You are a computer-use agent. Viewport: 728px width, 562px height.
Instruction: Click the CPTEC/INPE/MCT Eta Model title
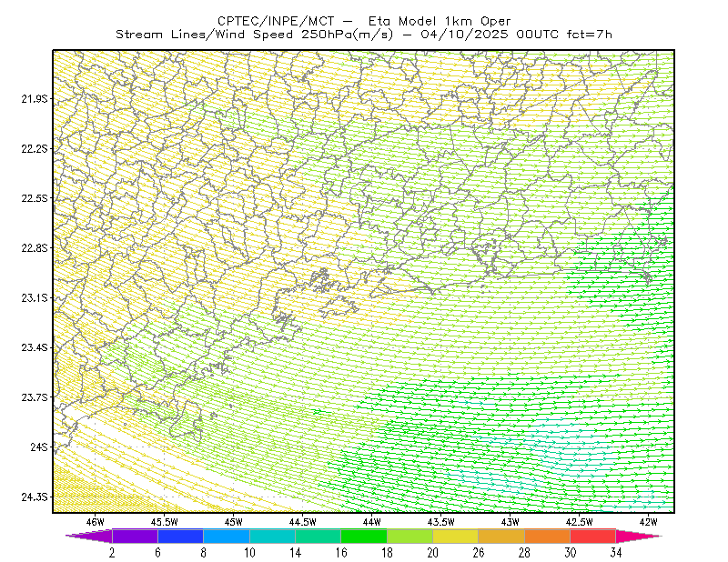point(364,21)
